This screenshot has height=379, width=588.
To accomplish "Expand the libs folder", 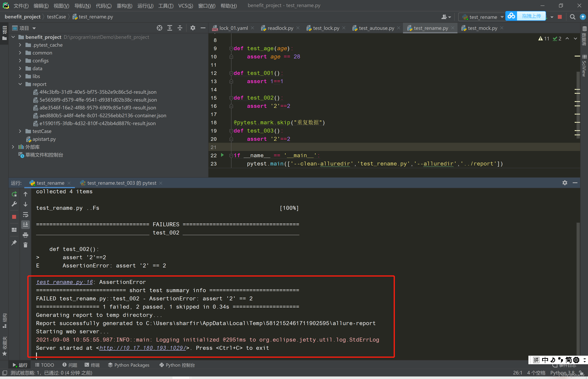I will [x=20, y=76].
